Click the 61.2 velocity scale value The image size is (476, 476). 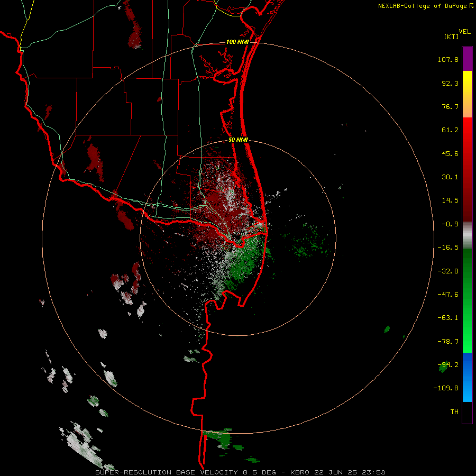pyautogui.click(x=450, y=130)
